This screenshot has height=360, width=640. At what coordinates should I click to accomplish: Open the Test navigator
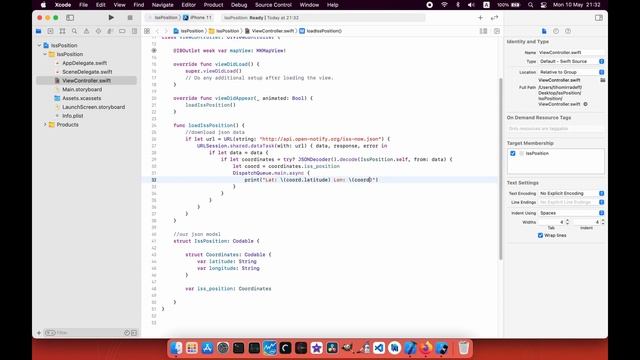(x=98, y=31)
